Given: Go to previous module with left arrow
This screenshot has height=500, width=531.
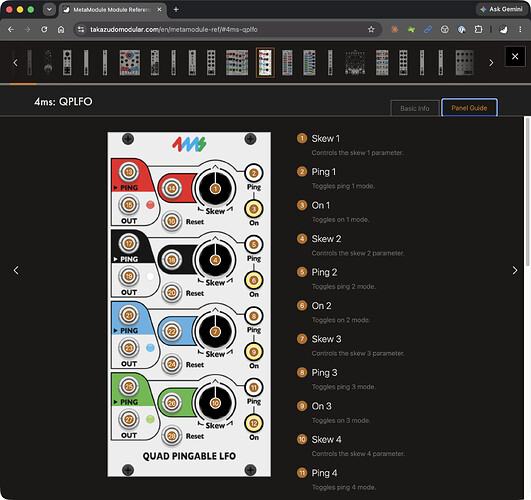Looking at the screenshot, I should tap(16, 270).
